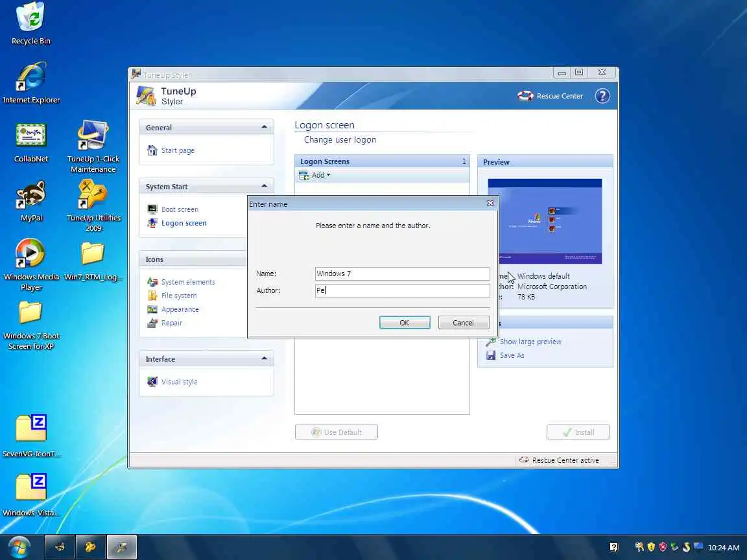Click the Rescue Center text link

tap(560, 96)
